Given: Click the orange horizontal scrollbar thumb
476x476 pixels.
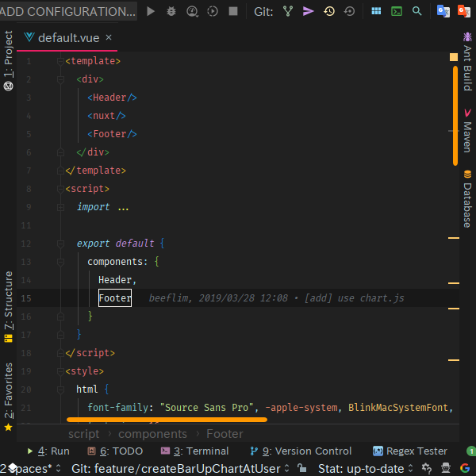Looking at the screenshot, I should (x=167, y=420).
